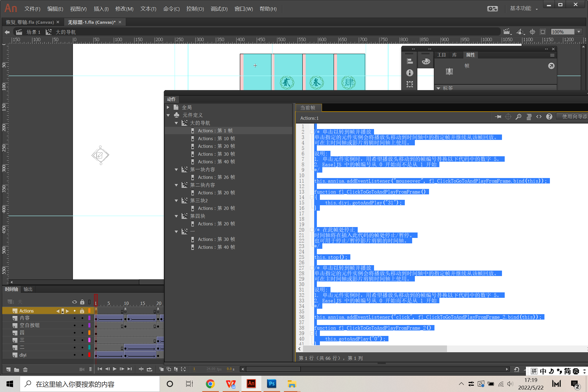Click the New Layer icon in timeline

(x=8, y=369)
